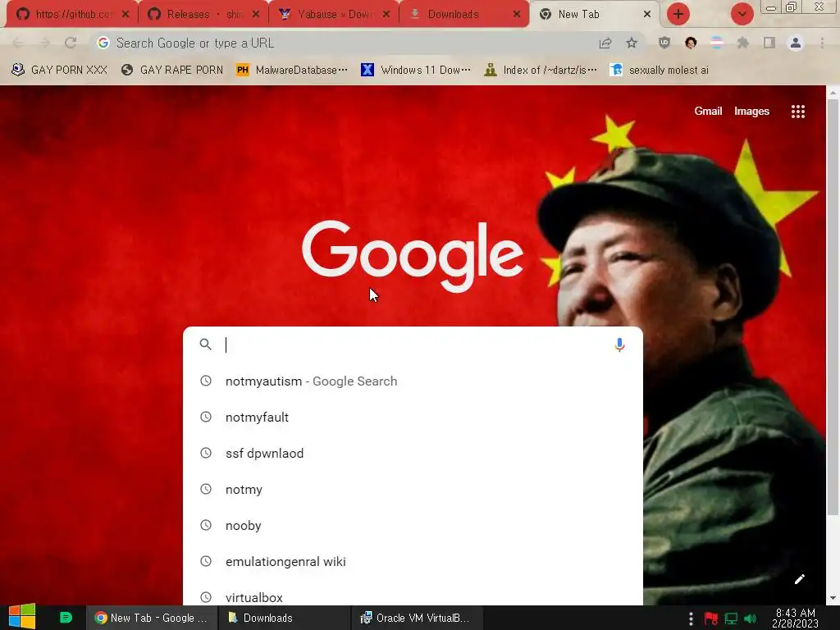Open the volume speaker tray icon
This screenshot has height=630, width=840.
(x=751, y=619)
